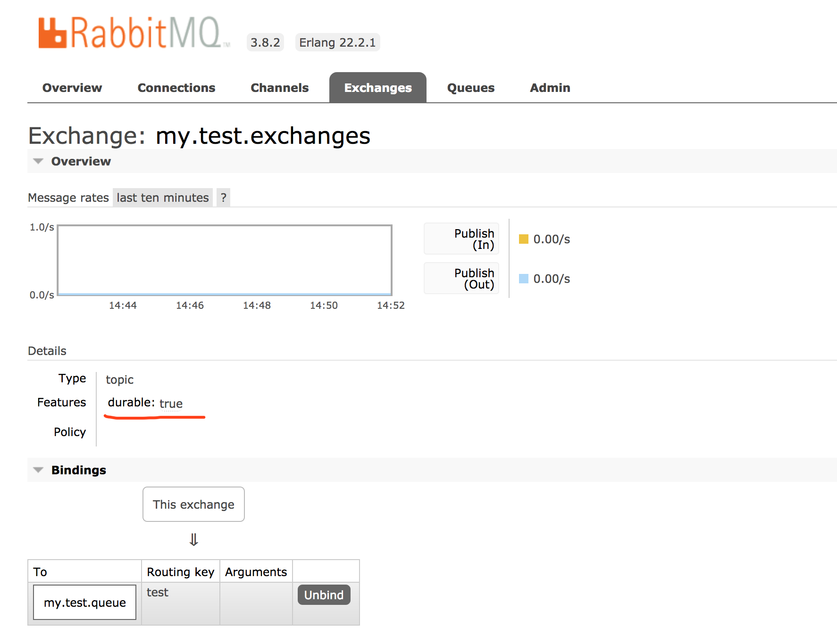This screenshot has height=644, width=837.
Task: Collapse the Overview section
Action: 38,161
